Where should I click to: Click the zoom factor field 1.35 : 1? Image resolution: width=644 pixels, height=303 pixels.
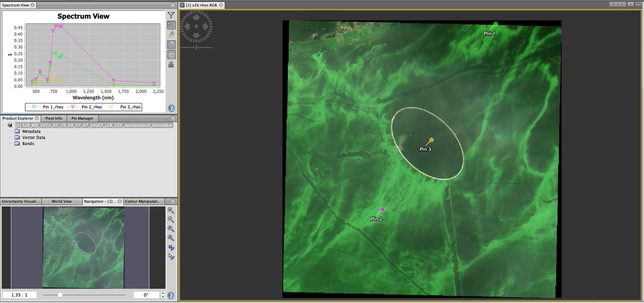[19, 295]
